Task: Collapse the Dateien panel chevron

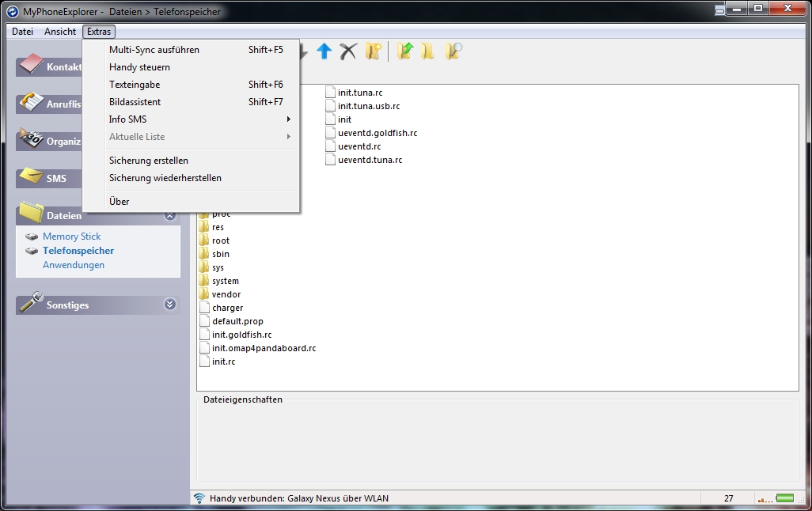Action: [170, 215]
